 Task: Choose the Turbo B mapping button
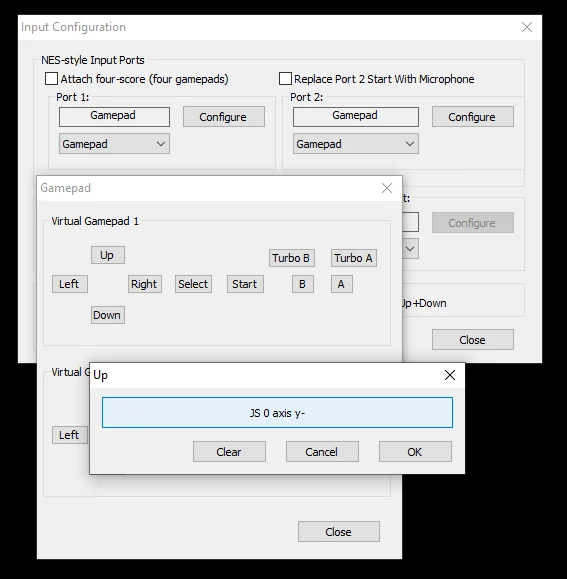[x=292, y=258]
